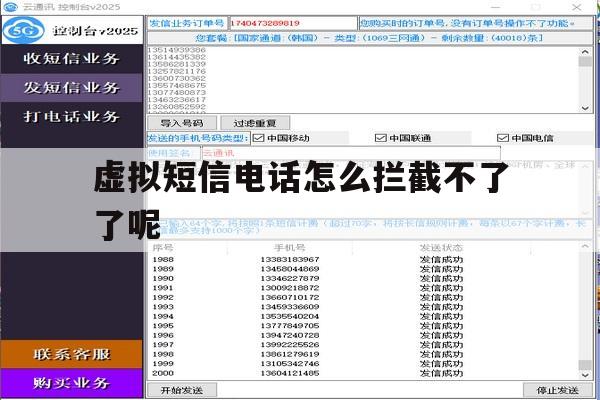The width and height of the screenshot is (600, 400).
Task: Click the 5G cloud logo icon
Action: tap(23, 30)
